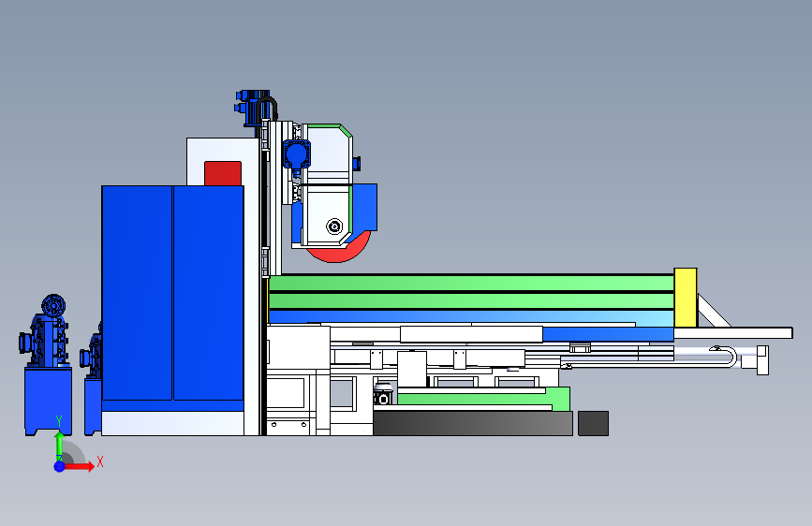Select the left blue cabinet door
The image size is (812, 526).
tap(138, 293)
